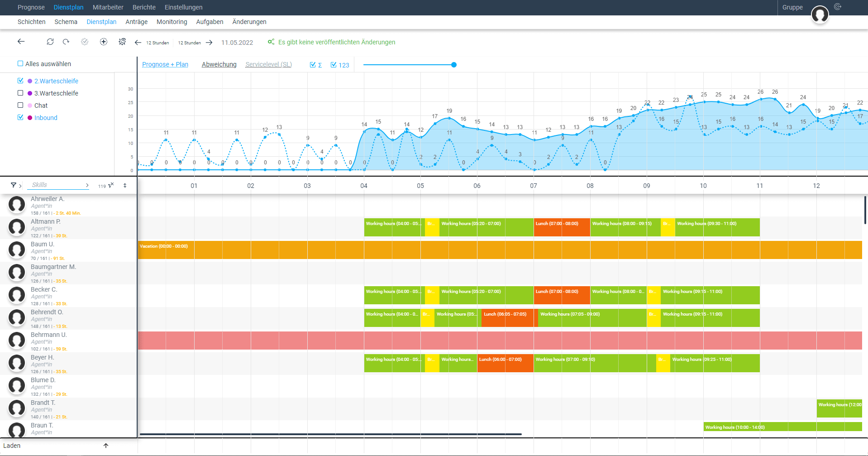Check the Chat queue checkbox
The width and height of the screenshot is (868, 456).
click(20, 105)
